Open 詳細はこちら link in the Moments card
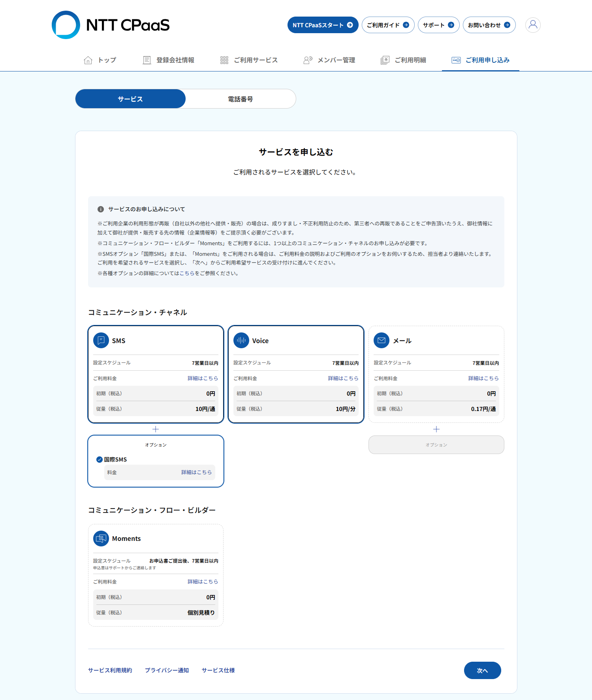 203,582
